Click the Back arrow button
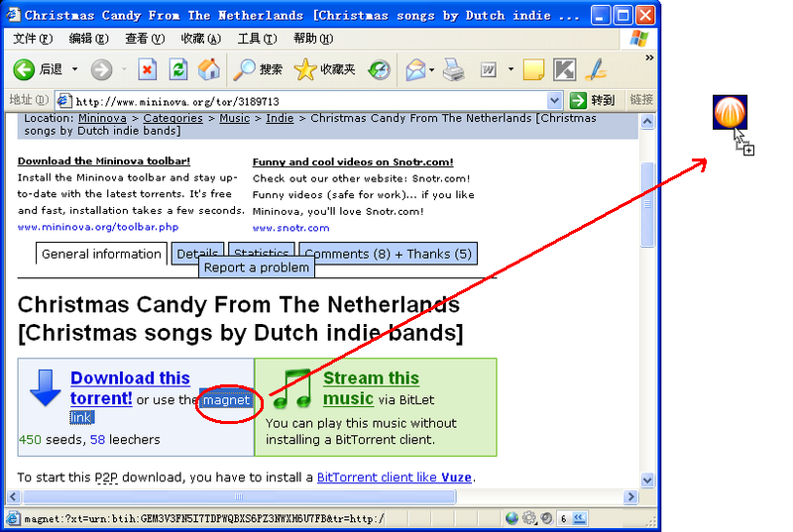This screenshot has height=532, width=793. (x=24, y=69)
